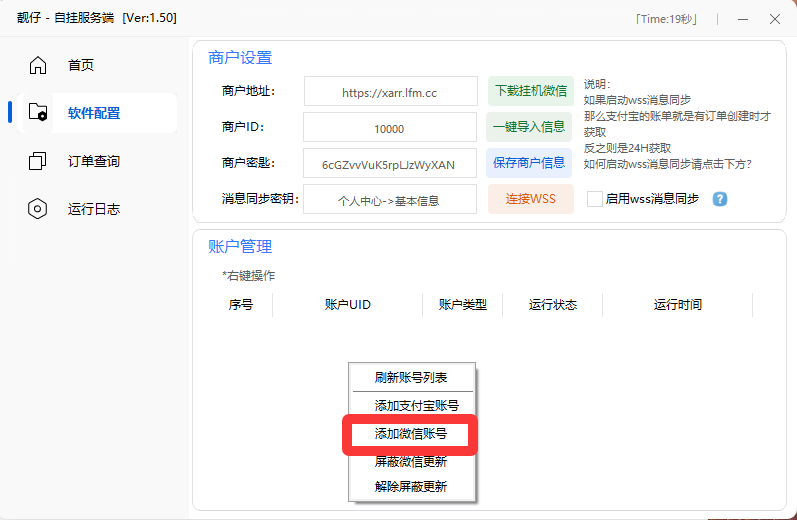This screenshot has width=797, height=520.
Task: Click the 消息同步密钥 input field
Action: (x=390, y=200)
